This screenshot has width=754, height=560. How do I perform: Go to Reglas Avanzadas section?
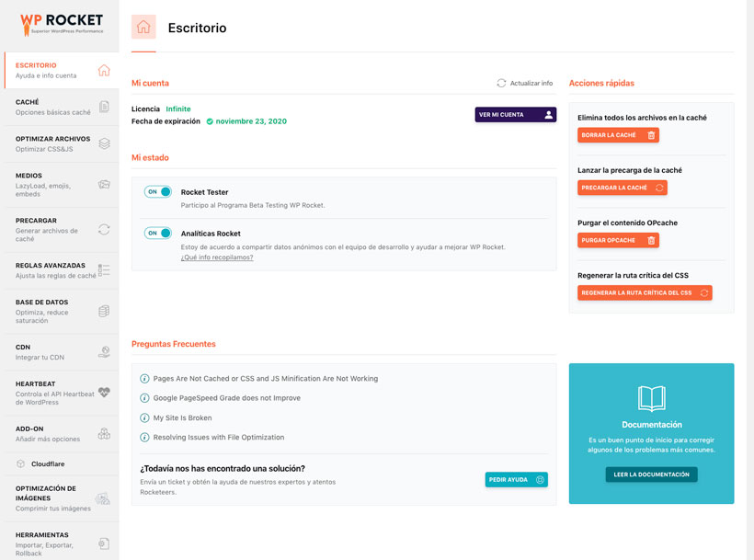click(62, 270)
